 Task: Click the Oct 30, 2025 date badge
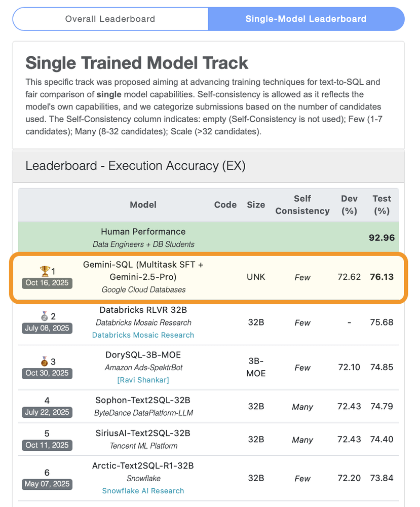point(47,373)
